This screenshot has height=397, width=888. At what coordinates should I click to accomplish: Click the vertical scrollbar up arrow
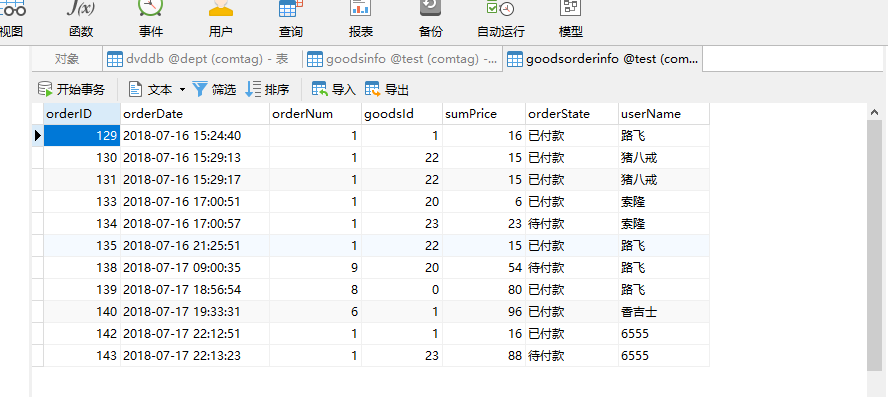coord(875,112)
